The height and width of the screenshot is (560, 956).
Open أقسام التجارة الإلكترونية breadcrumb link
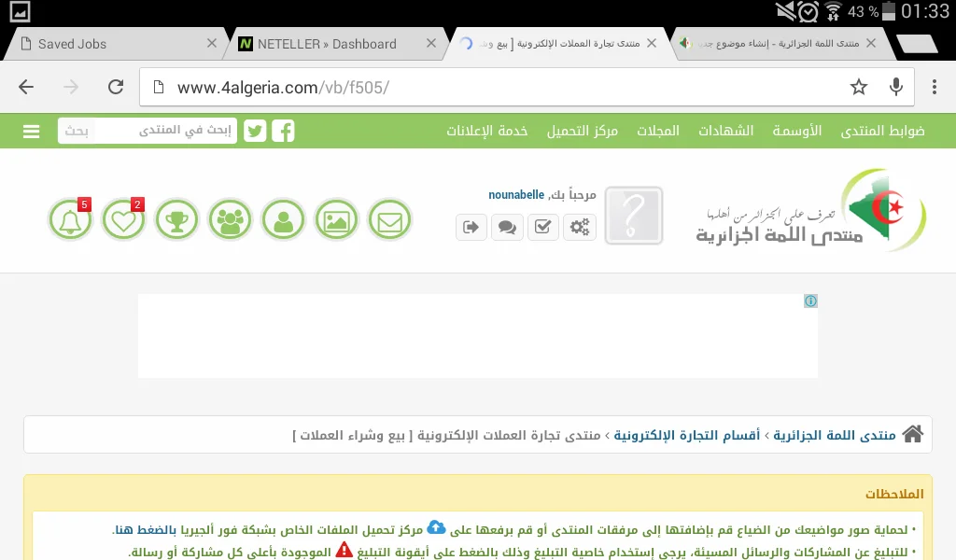(685, 435)
